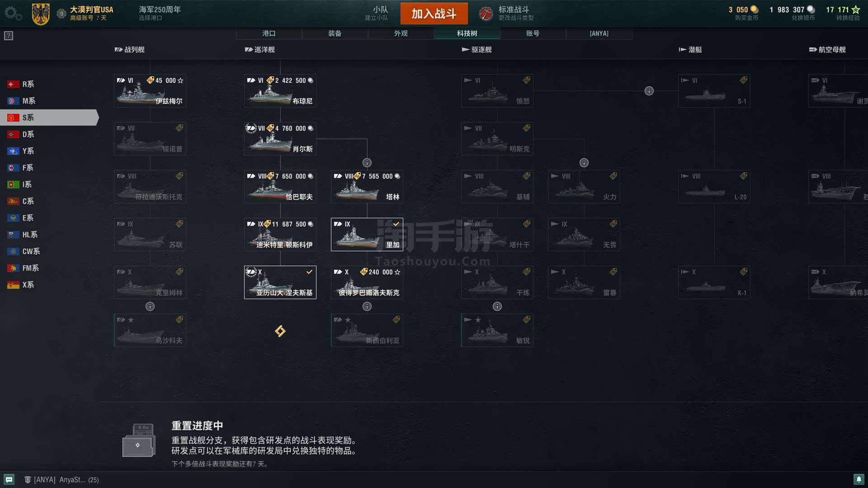Click 建立小队 division button
Viewport: 868px width, 488px height.
coord(377,13)
